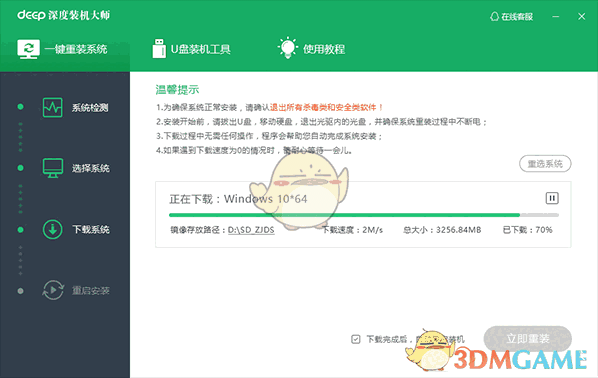The height and width of the screenshot is (378, 598).
Task: Click the 正在下载：Windows 10*64 title
Action: (238, 199)
